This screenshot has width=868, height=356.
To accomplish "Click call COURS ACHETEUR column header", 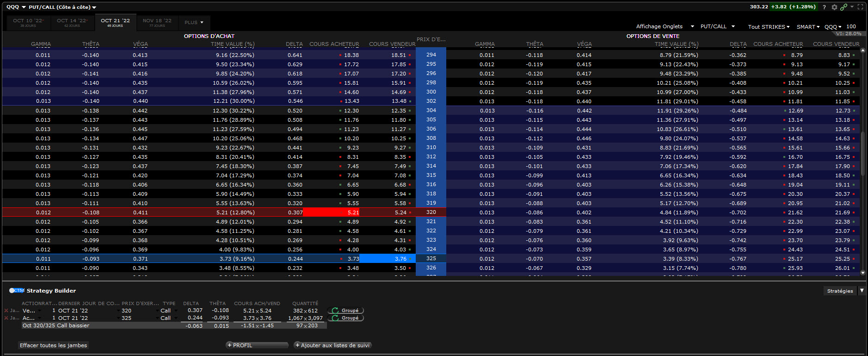I will click(334, 44).
